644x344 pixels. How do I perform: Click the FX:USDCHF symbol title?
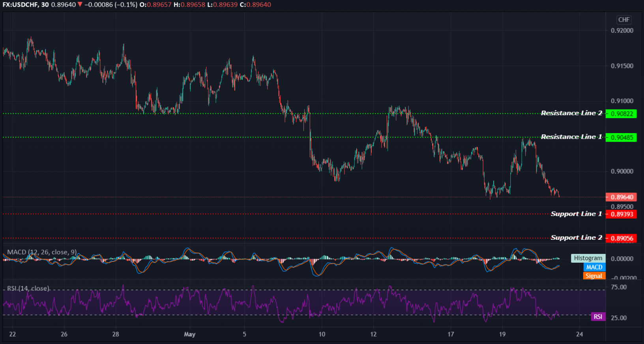20,5
